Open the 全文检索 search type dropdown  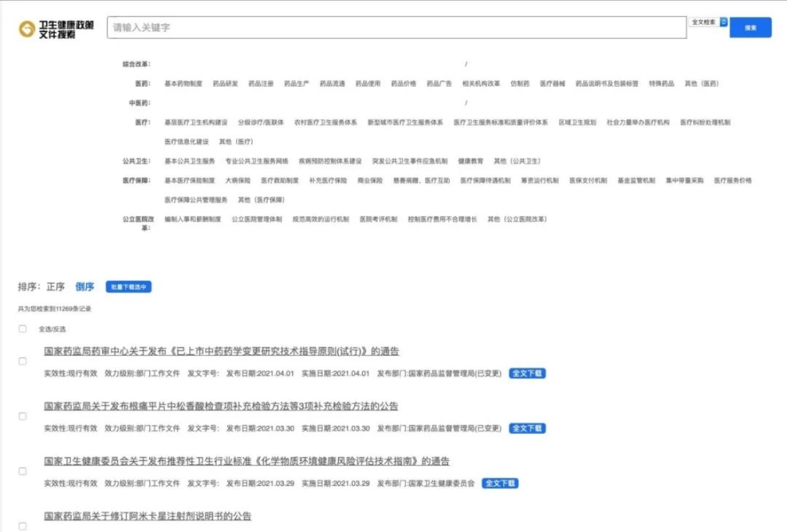(707, 22)
